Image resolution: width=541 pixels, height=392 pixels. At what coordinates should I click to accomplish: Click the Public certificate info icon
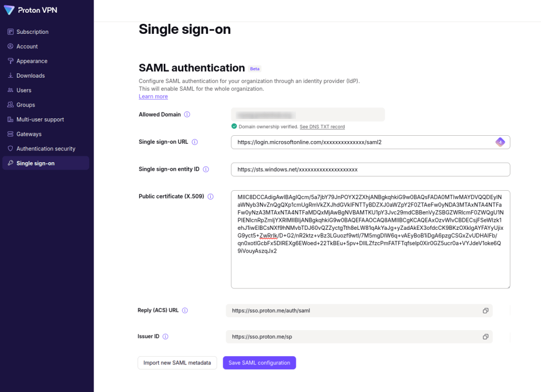[210, 197]
